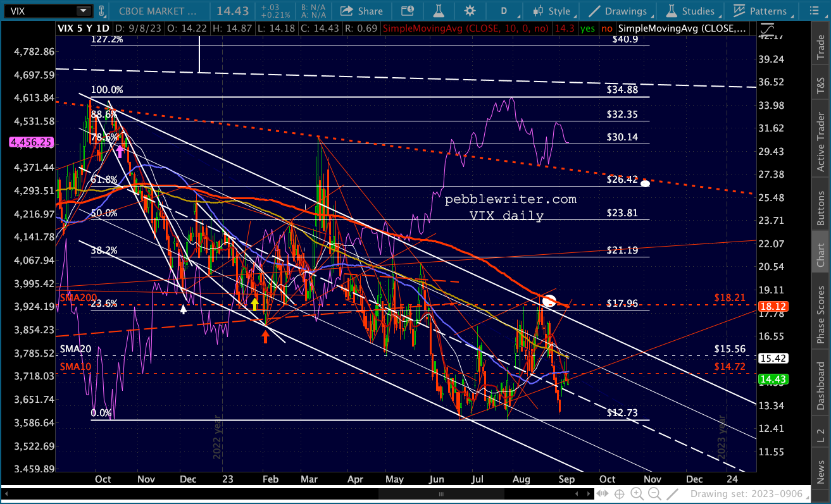Image resolution: width=831 pixels, height=504 pixels.
Task: Open chart settings gear icon
Action: [470, 11]
